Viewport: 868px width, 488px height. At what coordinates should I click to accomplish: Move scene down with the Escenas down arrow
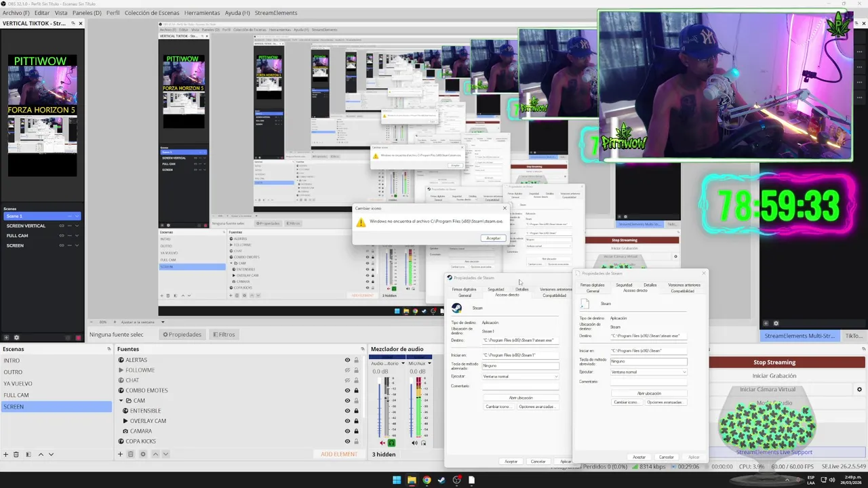[x=51, y=454]
